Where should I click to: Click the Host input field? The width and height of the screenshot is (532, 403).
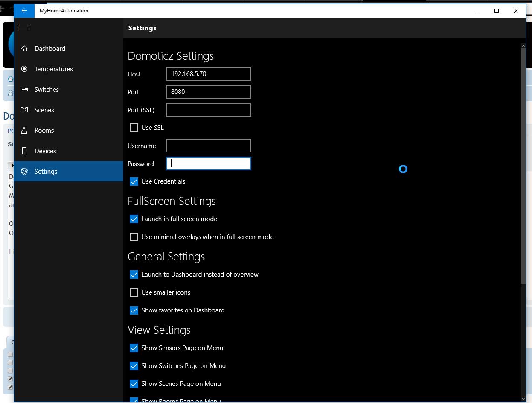click(x=208, y=73)
